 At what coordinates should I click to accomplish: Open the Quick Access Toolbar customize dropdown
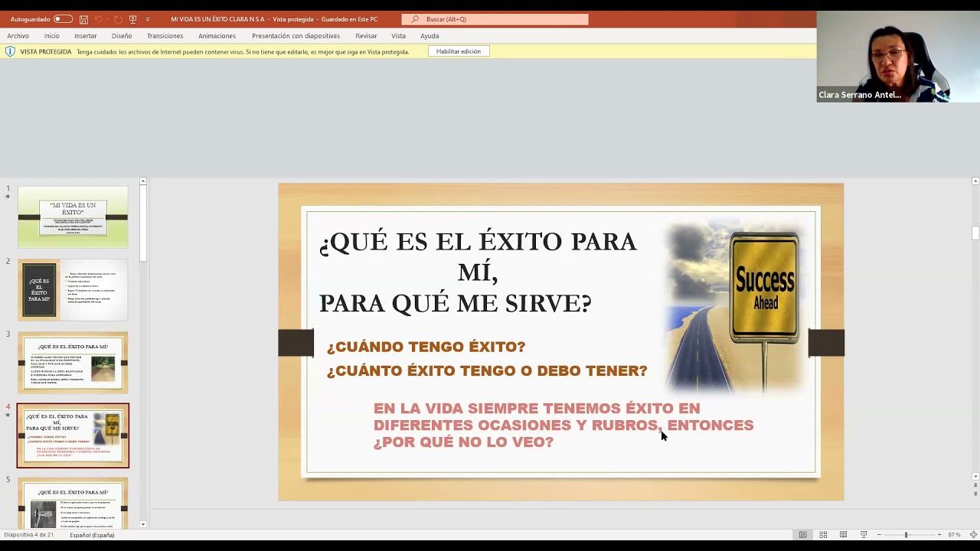point(148,19)
